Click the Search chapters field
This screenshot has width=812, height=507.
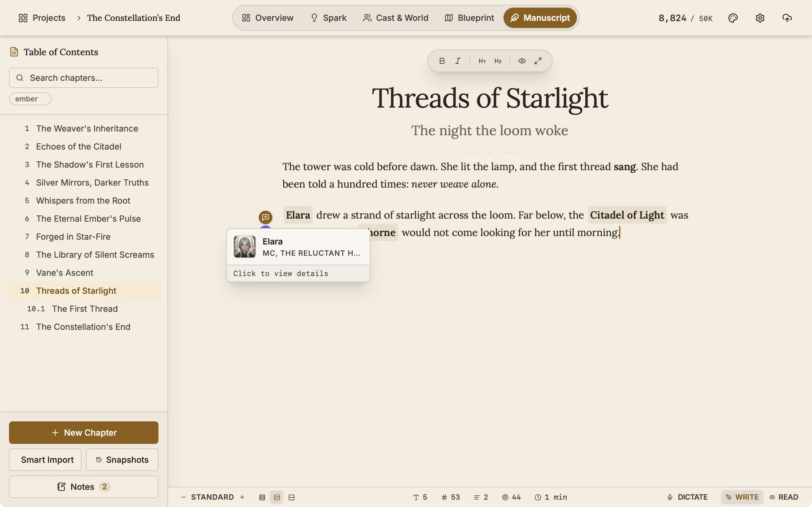click(84, 78)
